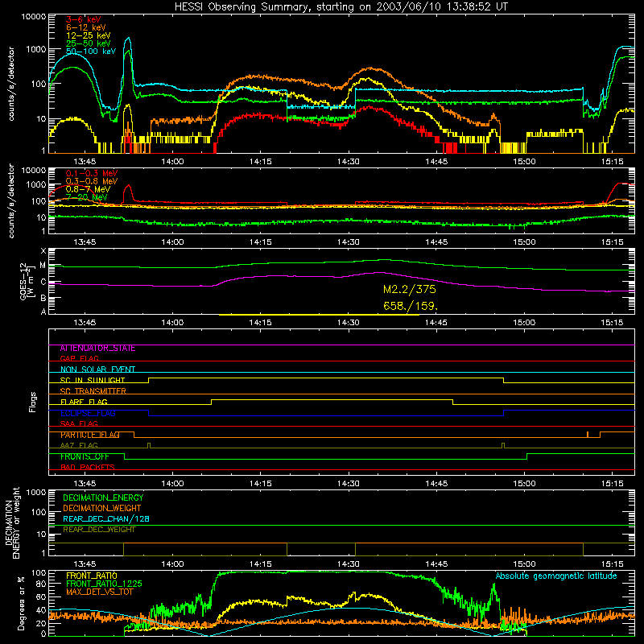The height and width of the screenshot is (644, 644).
Task: Click the "B" class label on GOES axis
Action: point(43,298)
